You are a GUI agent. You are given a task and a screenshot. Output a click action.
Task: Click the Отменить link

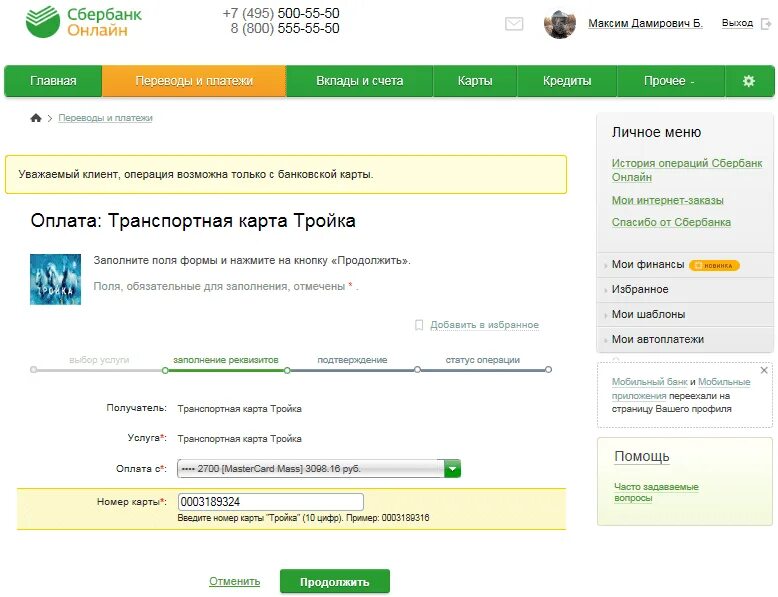[234, 581]
